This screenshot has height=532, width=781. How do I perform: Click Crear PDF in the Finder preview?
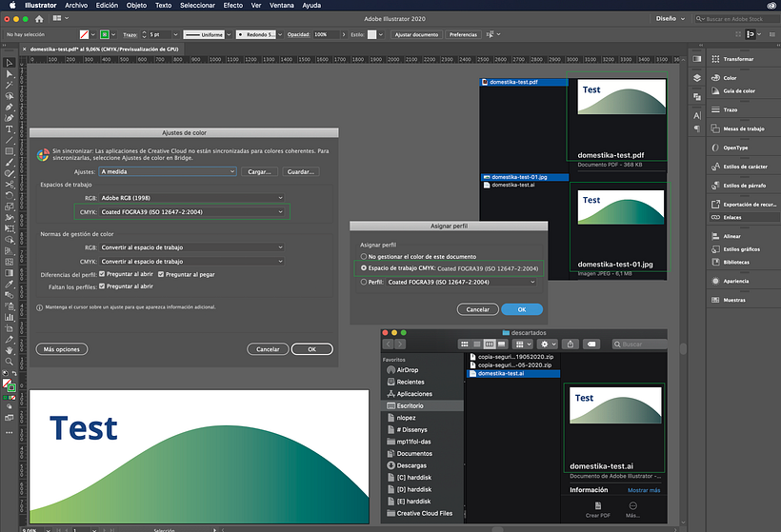tap(598, 509)
